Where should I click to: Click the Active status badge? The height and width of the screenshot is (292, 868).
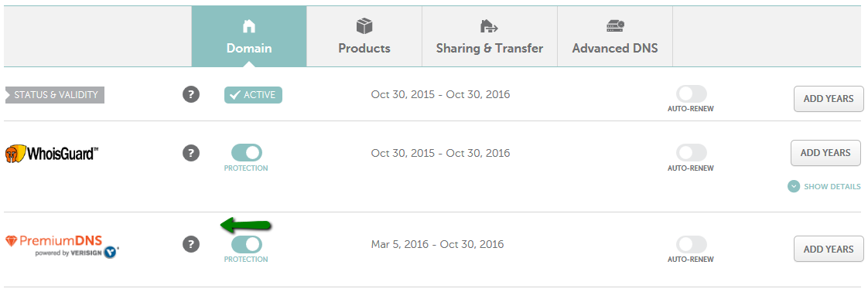(253, 95)
